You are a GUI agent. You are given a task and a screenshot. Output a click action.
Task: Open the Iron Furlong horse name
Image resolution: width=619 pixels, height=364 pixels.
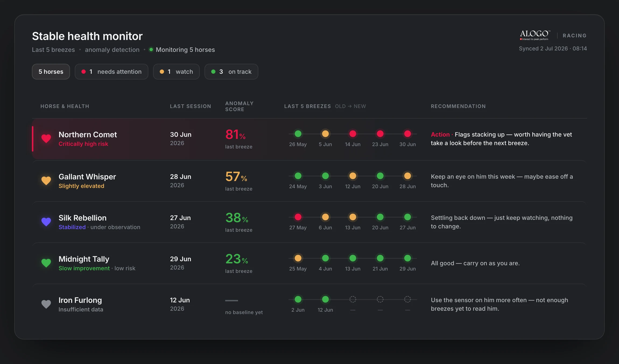click(x=80, y=300)
